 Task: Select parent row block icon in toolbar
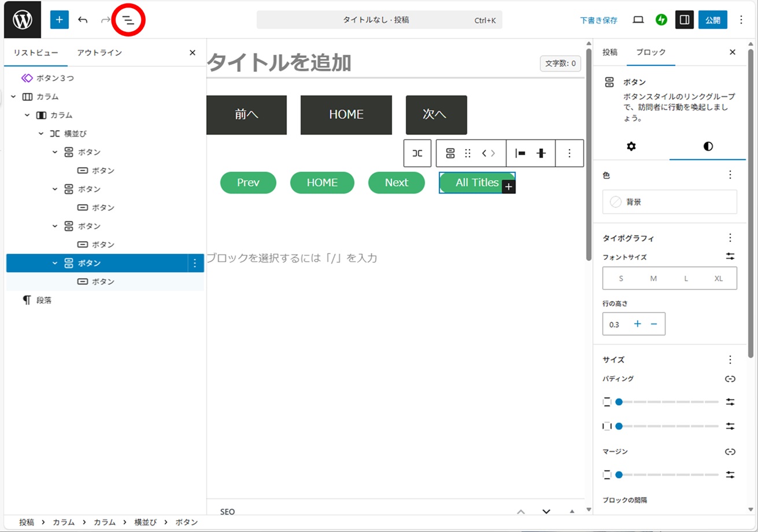[417, 153]
